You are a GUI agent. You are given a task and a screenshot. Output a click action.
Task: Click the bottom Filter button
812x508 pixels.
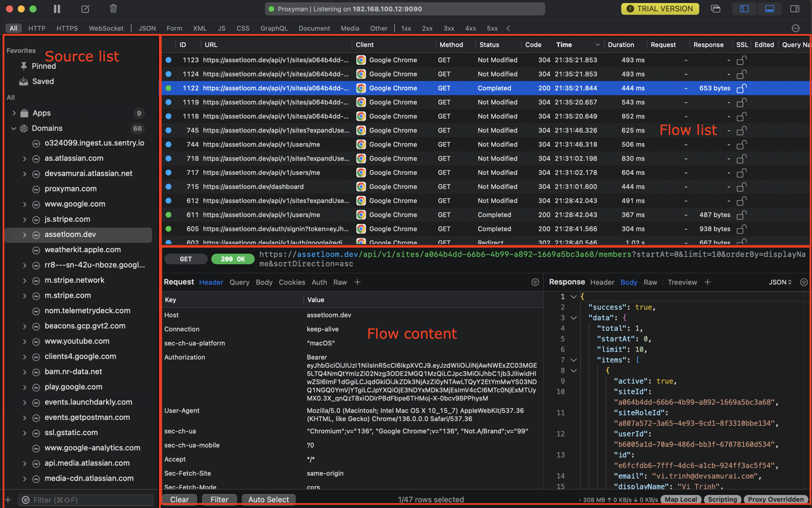pos(219,500)
